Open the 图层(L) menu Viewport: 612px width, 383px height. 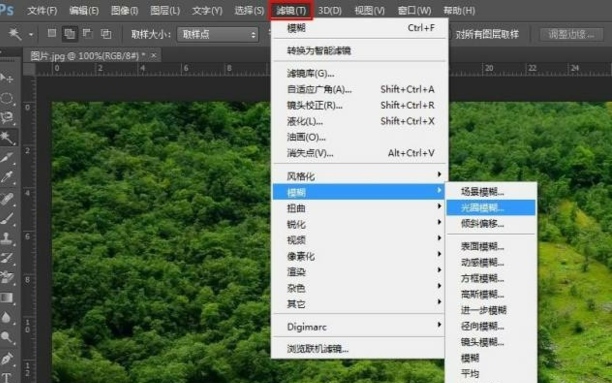(x=165, y=11)
